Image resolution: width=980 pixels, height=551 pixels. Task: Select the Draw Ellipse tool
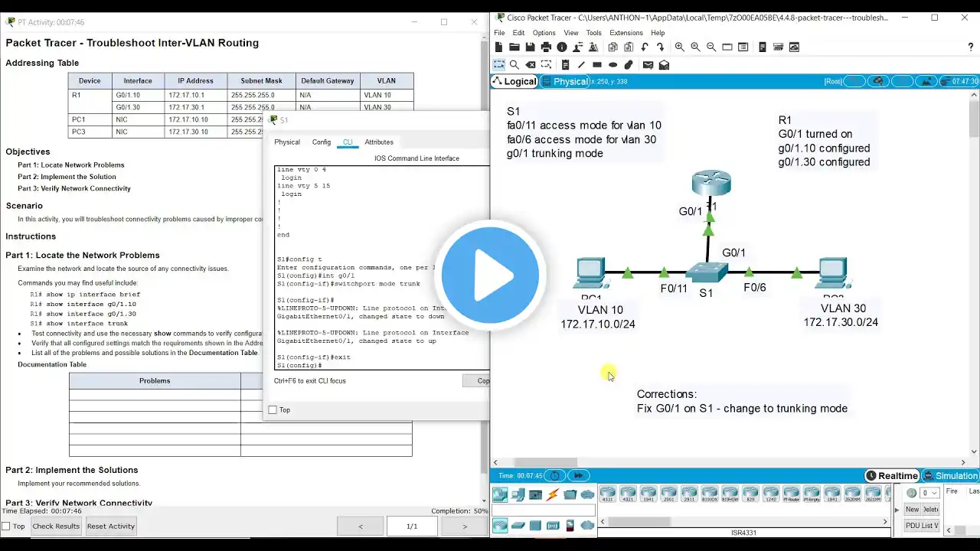612,65
